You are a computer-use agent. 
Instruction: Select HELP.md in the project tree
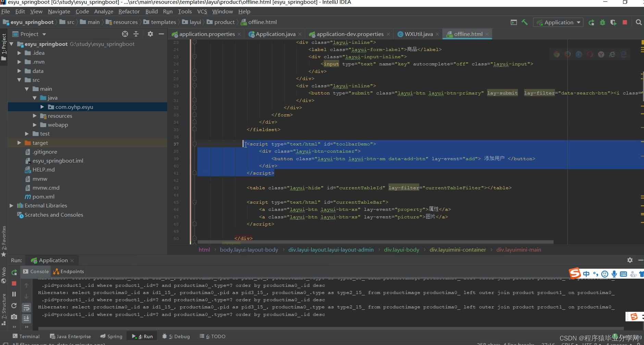(x=44, y=169)
